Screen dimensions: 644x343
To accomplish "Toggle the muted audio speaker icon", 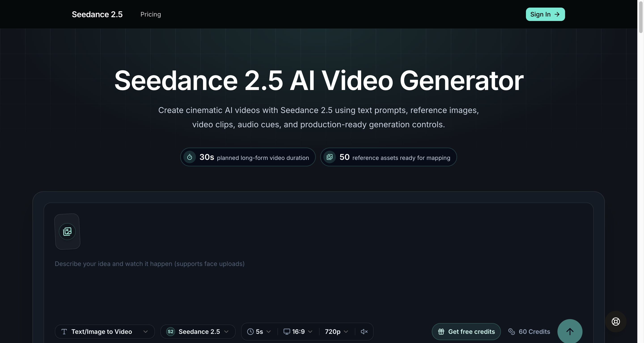I will coord(364,332).
